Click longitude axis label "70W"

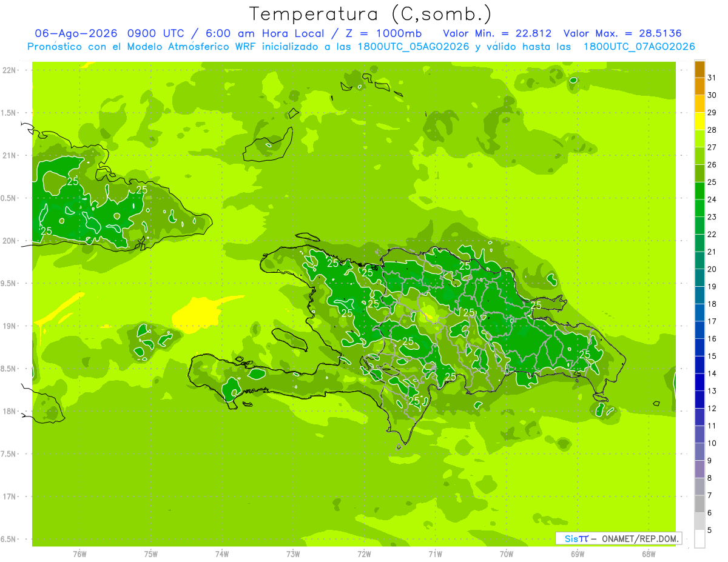point(506,554)
